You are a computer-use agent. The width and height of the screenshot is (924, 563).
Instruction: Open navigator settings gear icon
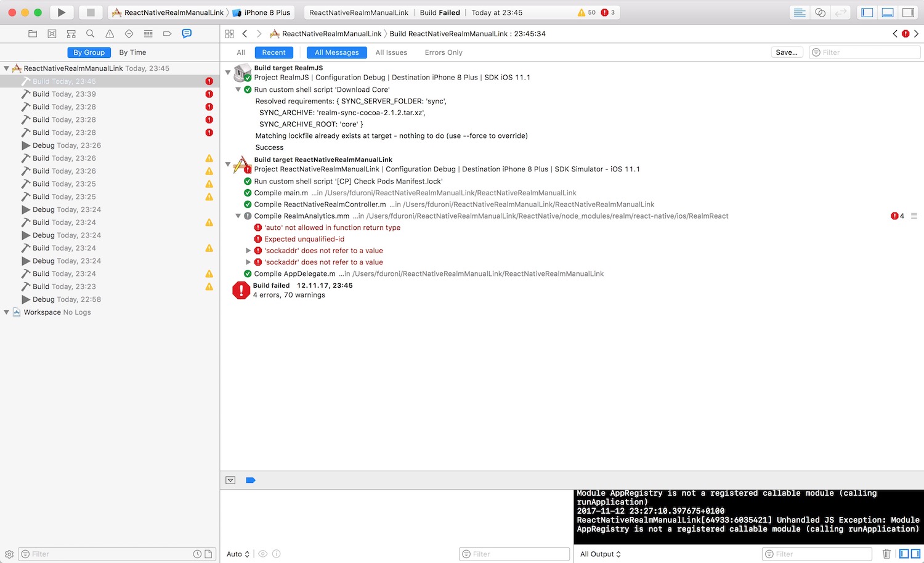(x=9, y=554)
